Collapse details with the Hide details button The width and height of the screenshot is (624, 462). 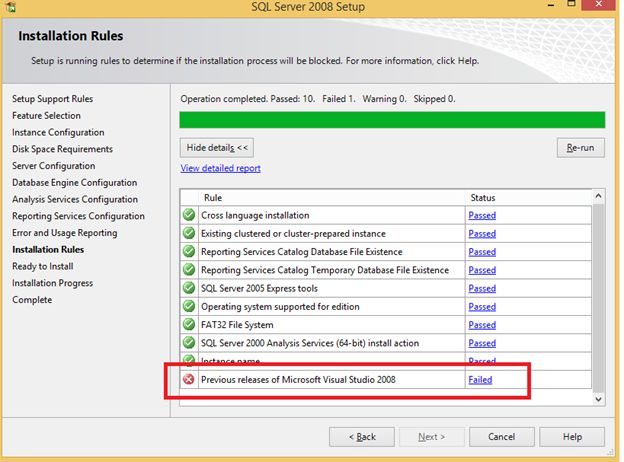[216, 148]
